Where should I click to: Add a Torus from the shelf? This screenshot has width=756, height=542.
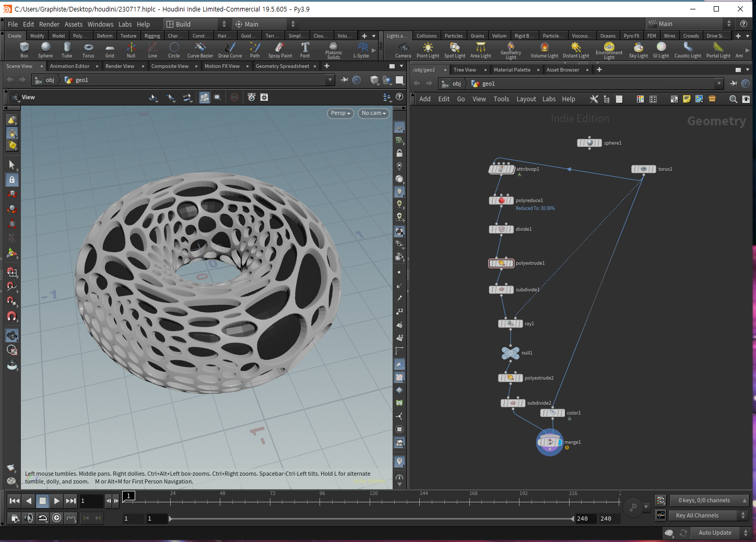(x=88, y=50)
